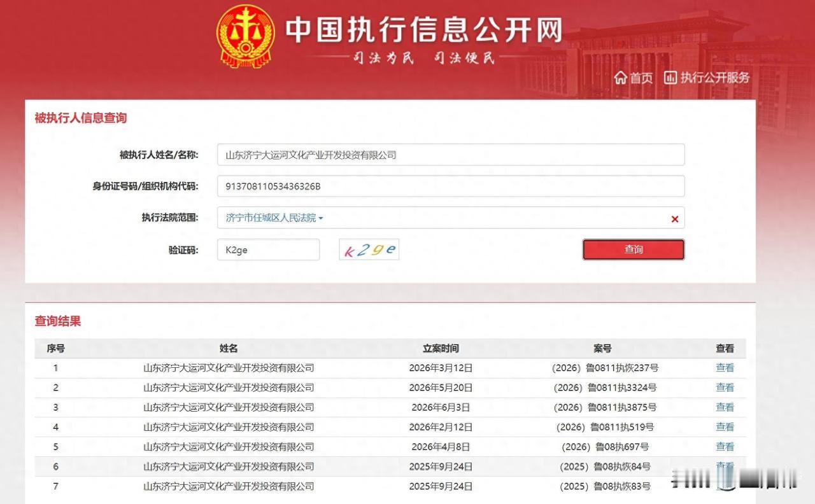Click company name in row 7
The width and height of the screenshot is (815, 504).
coord(229,486)
